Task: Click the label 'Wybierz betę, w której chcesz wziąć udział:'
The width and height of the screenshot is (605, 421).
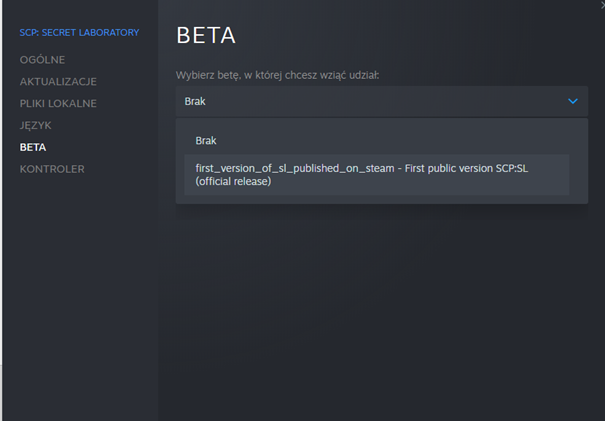Action: click(277, 75)
